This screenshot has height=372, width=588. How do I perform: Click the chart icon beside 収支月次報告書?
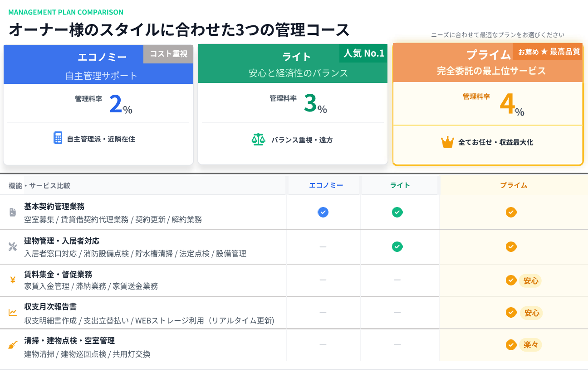tap(13, 313)
